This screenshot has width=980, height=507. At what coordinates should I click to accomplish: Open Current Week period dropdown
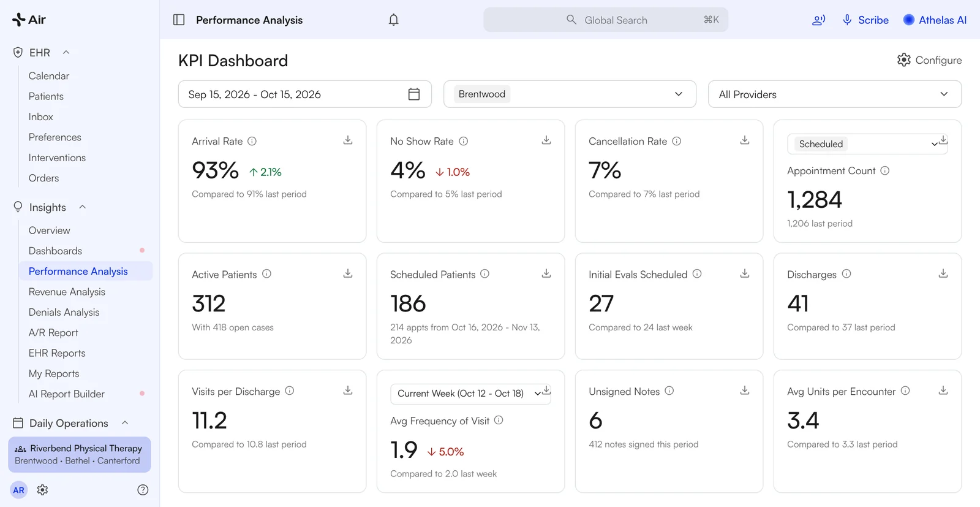(x=470, y=394)
